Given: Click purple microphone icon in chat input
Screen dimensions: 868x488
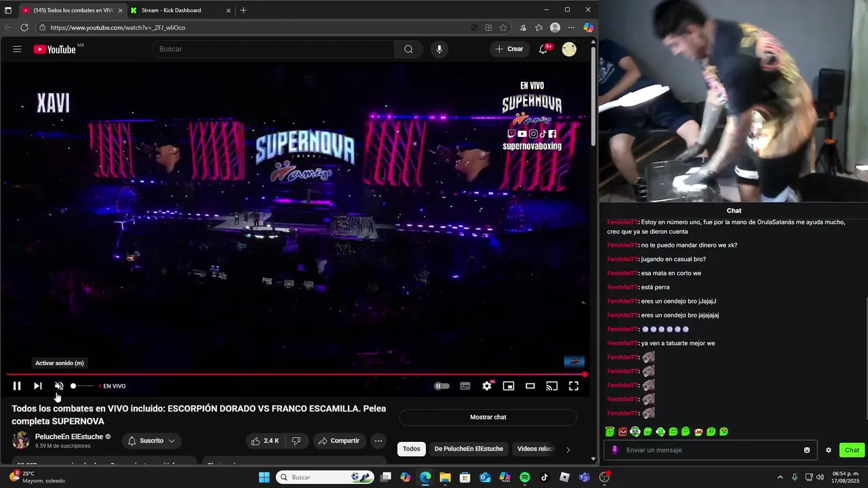Looking at the screenshot, I should click(x=615, y=450).
